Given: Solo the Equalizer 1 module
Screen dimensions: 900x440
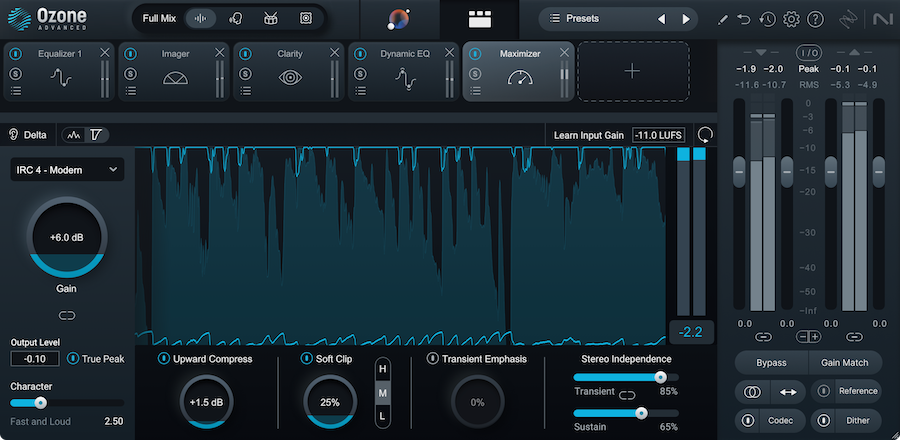Looking at the screenshot, I should (15, 74).
